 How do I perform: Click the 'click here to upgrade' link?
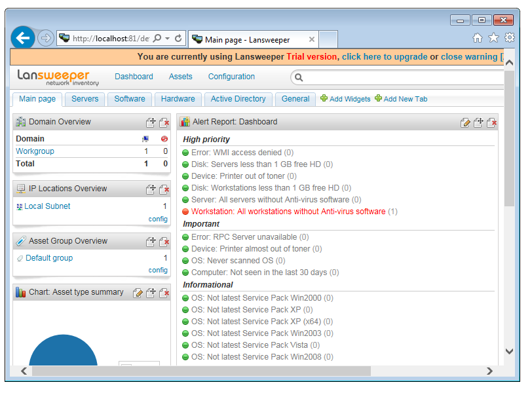[384, 57]
